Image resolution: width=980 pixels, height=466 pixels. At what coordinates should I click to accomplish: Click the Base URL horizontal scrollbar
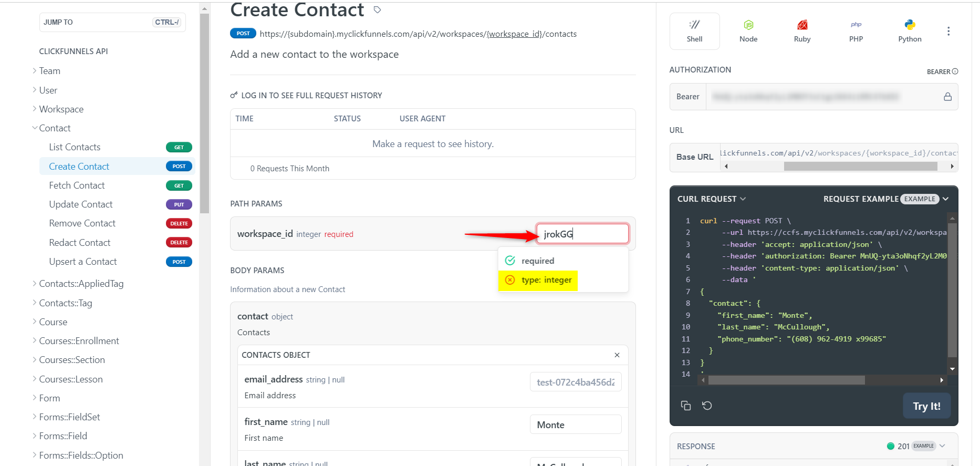[x=860, y=167]
